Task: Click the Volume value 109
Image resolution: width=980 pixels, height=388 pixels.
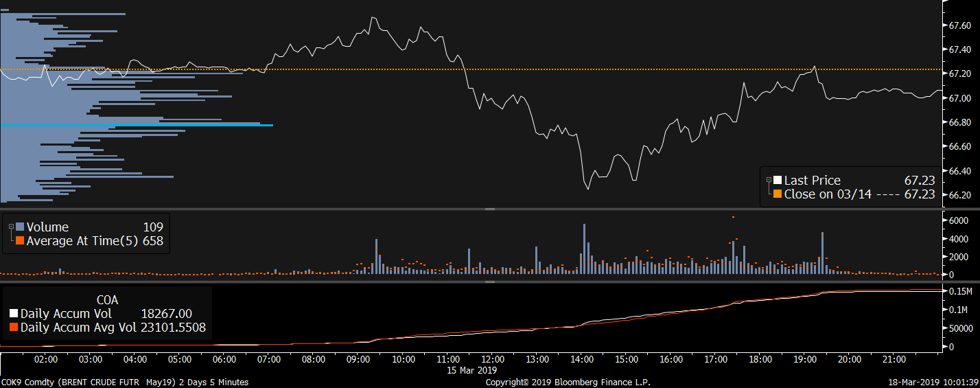Action: point(154,227)
